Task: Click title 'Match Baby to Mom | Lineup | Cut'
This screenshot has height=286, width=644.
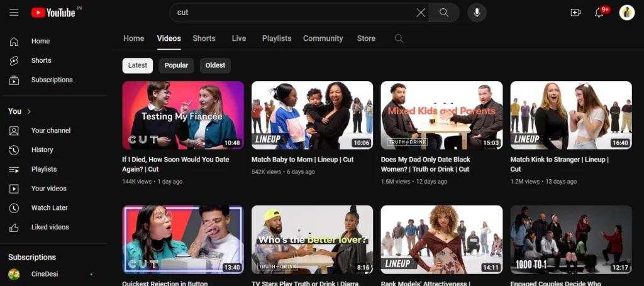Action: (303, 160)
